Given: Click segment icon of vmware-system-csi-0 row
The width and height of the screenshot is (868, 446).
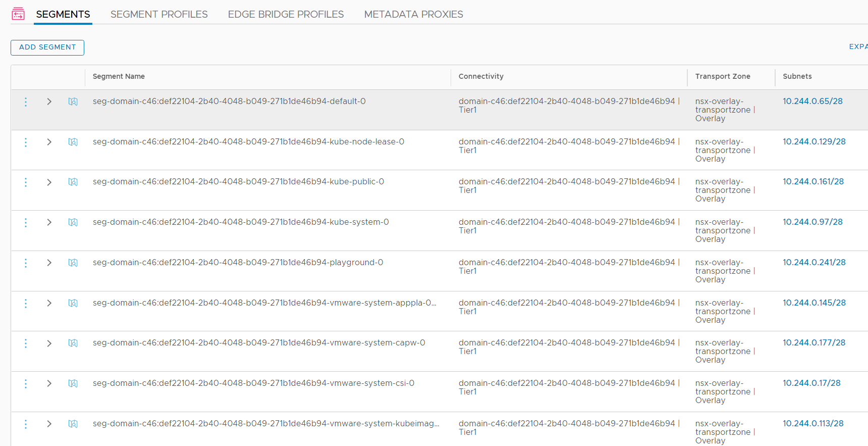Looking at the screenshot, I should pyautogui.click(x=73, y=383).
